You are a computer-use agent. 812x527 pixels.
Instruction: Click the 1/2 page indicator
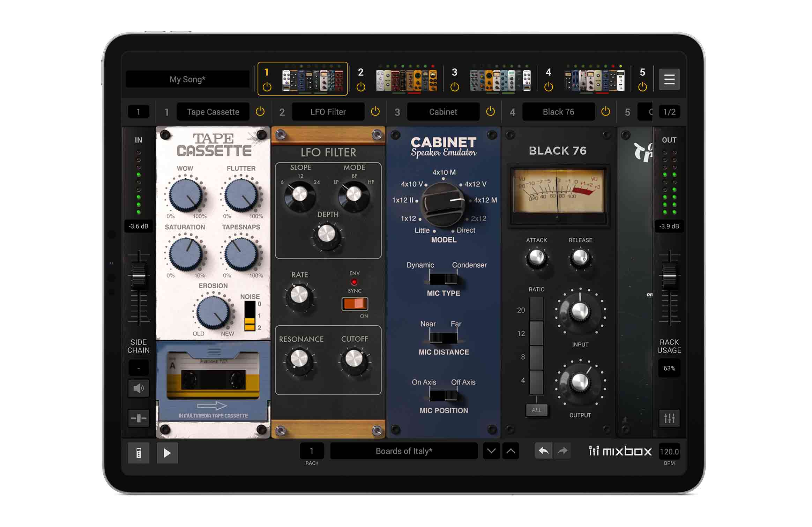[x=669, y=112]
